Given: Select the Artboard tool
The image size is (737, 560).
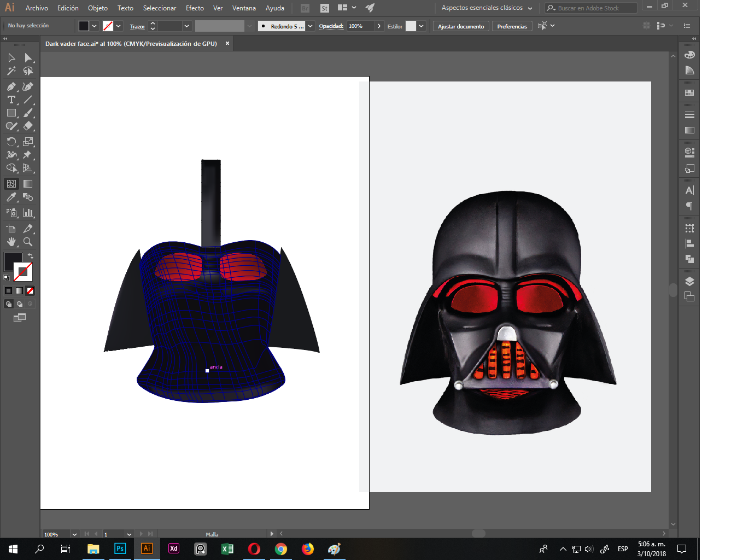Looking at the screenshot, I should pos(11,229).
